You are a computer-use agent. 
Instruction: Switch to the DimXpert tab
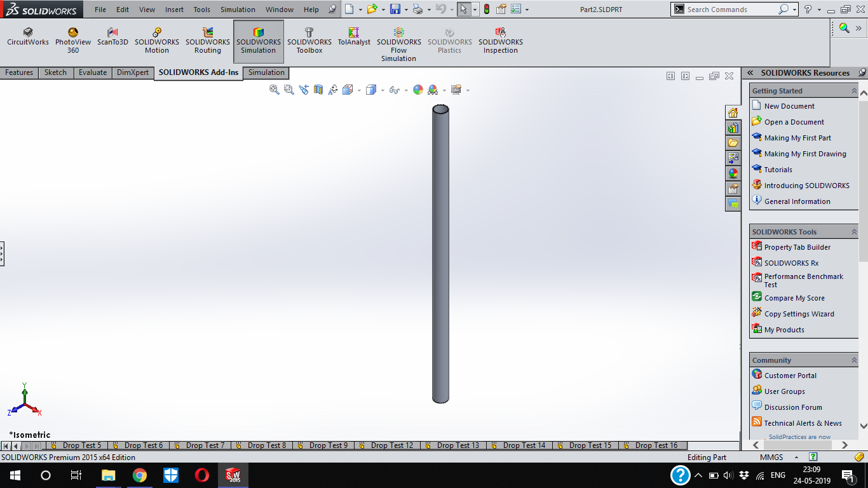click(x=133, y=72)
